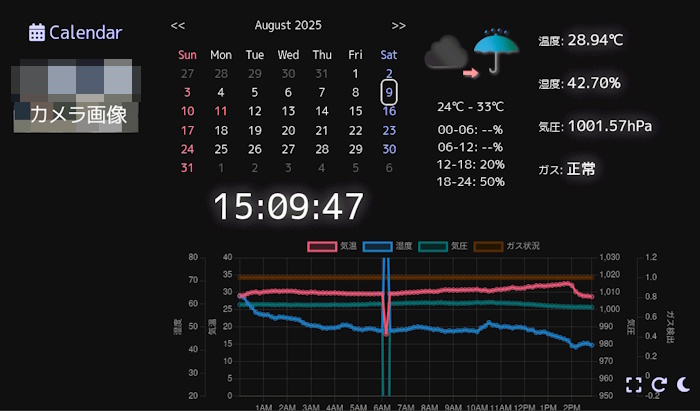Toggle dark mode moon icon
This screenshot has width=700, height=411.
coord(683,384)
